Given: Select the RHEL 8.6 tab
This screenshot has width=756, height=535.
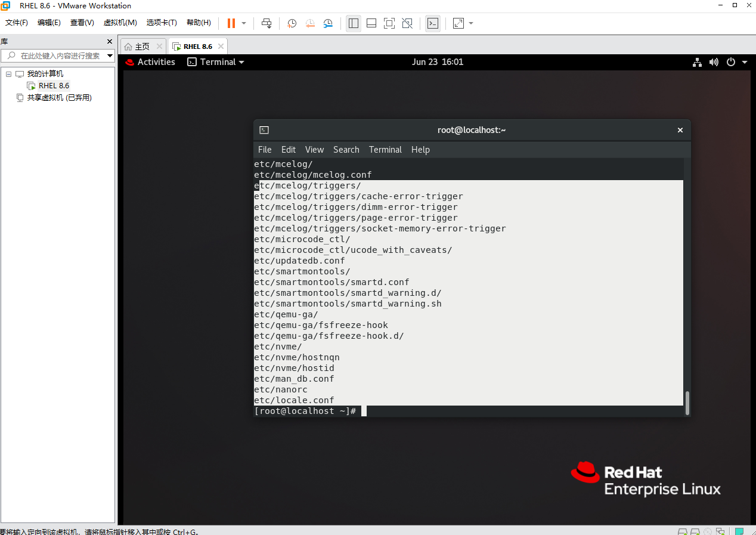Looking at the screenshot, I should click(x=197, y=47).
